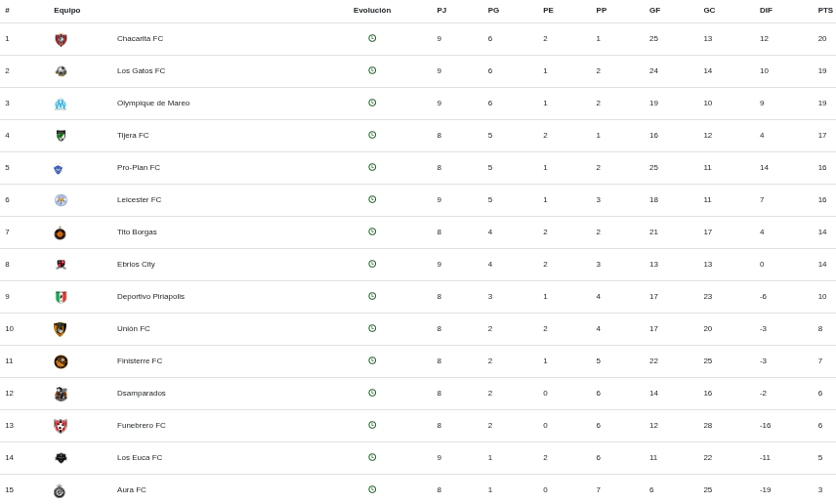836x504 pixels.
Task: Click the PE column header
Action: [x=548, y=10]
